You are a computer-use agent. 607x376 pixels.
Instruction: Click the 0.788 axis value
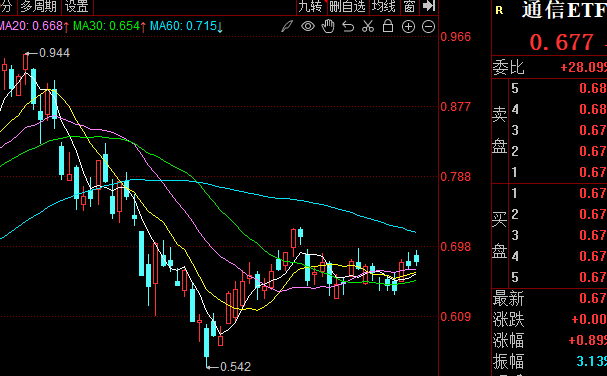(456, 177)
